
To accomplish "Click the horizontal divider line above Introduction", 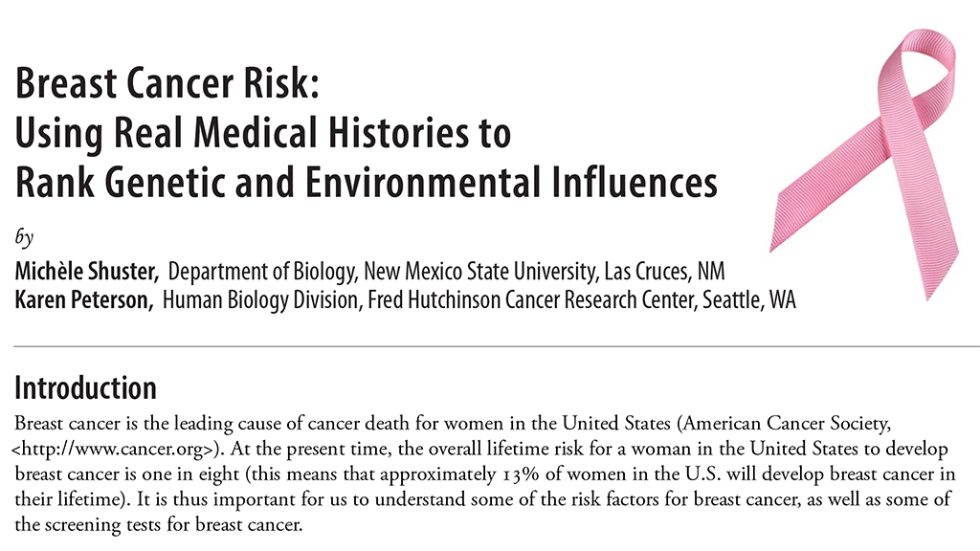I will click(490, 345).
